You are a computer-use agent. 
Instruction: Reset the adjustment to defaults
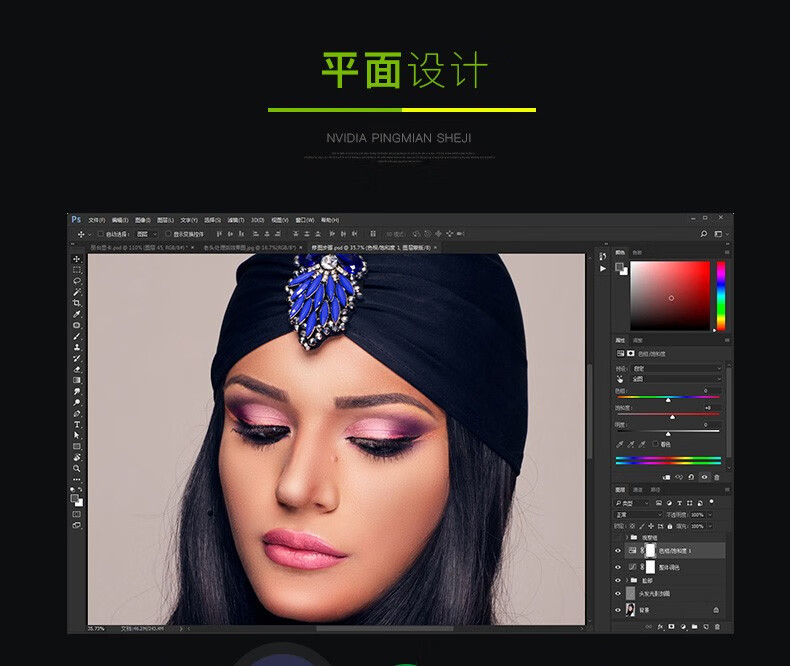[691, 477]
